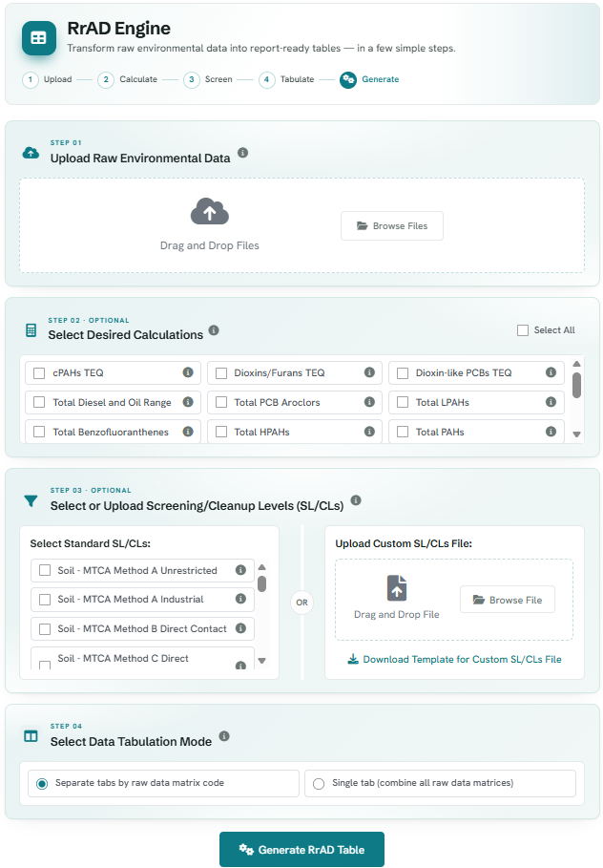This screenshot has width=603, height=868.
Task: Click Browse File for custom SL/CLs
Action: pyautogui.click(x=508, y=600)
